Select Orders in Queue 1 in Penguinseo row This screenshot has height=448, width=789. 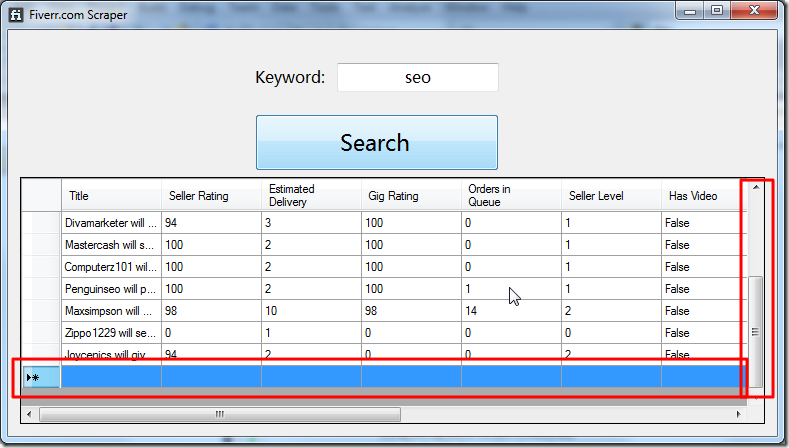(511, 289)
